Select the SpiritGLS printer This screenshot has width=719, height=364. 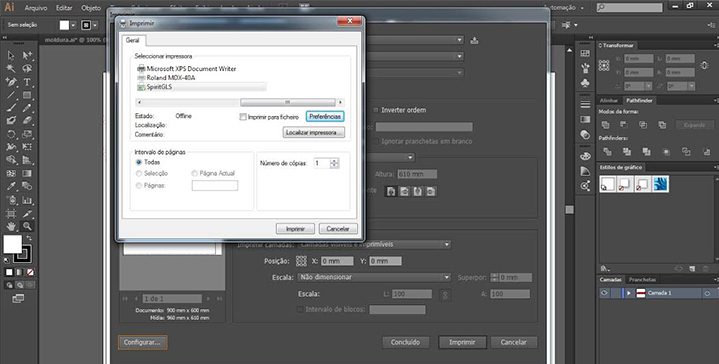201,87
